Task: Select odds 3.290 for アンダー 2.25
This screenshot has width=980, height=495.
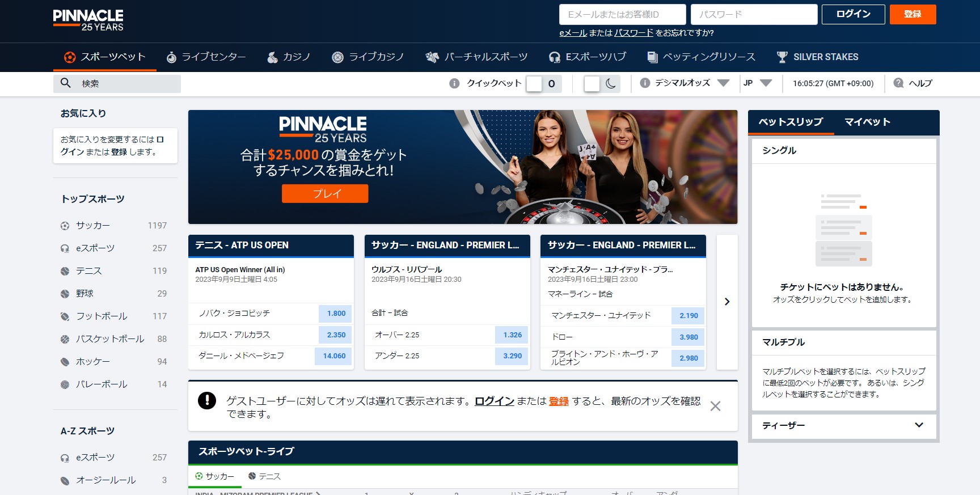Action: [512, 356]
